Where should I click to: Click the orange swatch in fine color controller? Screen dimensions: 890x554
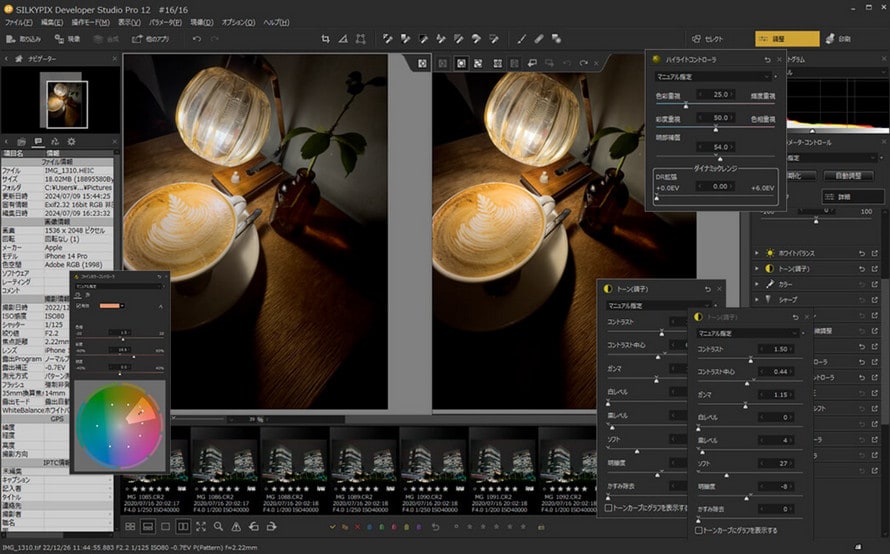(110, 305)
